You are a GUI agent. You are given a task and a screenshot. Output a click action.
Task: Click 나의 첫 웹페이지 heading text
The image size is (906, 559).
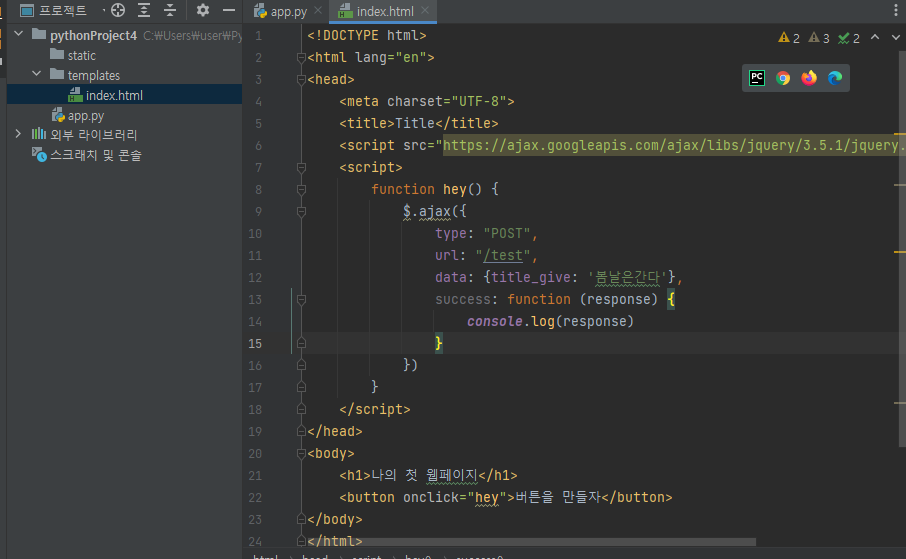click(x=425, y=475)
